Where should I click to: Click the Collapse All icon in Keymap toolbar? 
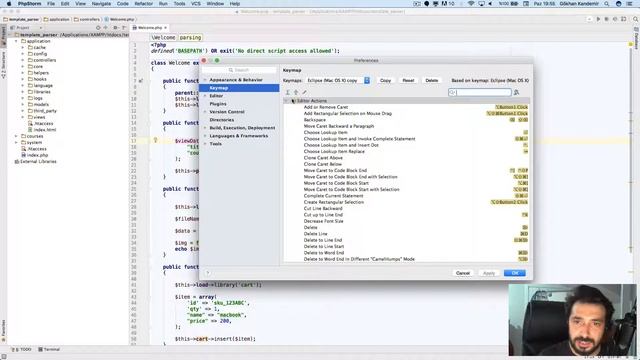click(x=296, y=93)
